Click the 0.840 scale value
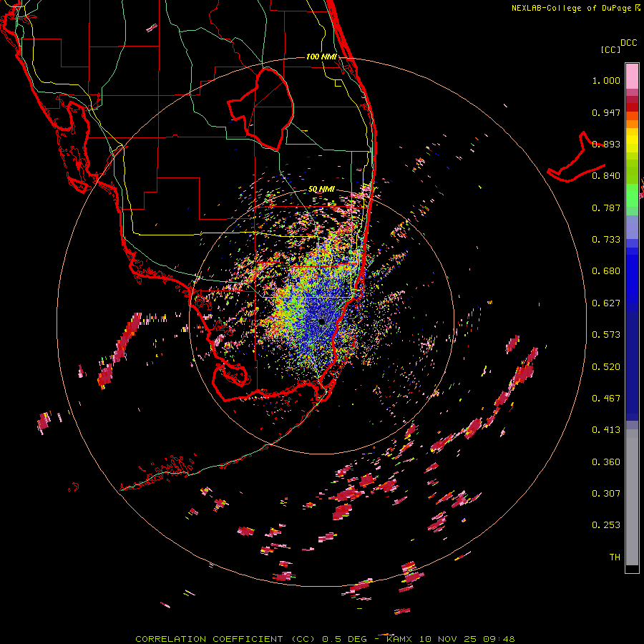Screen dimensions: 644x644 [606, 176]
